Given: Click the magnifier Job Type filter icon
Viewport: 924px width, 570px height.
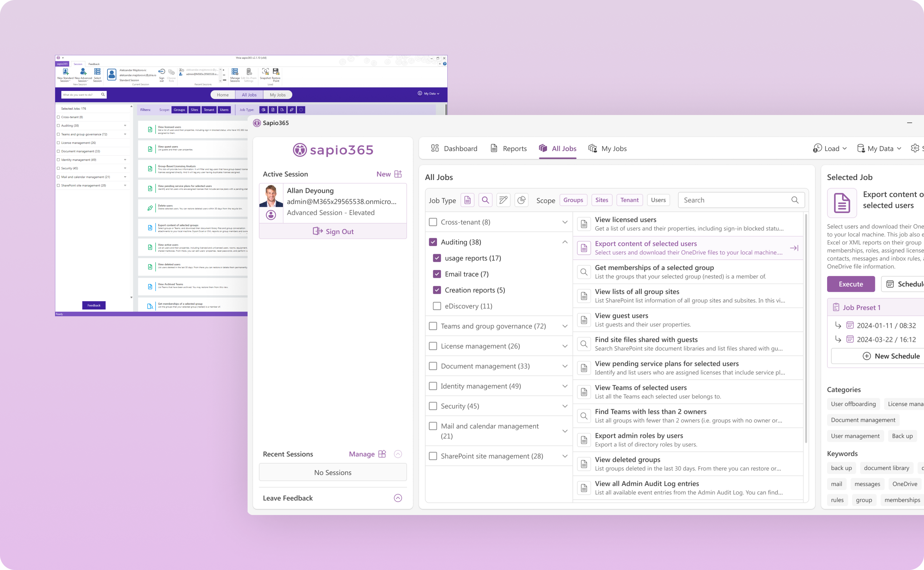Looking at the screenshot, I should click(x=485, y=200).
